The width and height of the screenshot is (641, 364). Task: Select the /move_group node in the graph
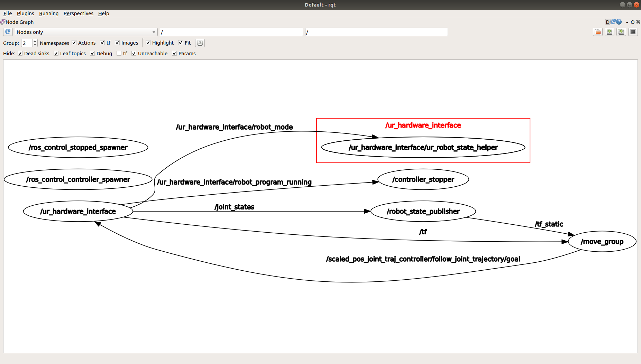(602, 241)
